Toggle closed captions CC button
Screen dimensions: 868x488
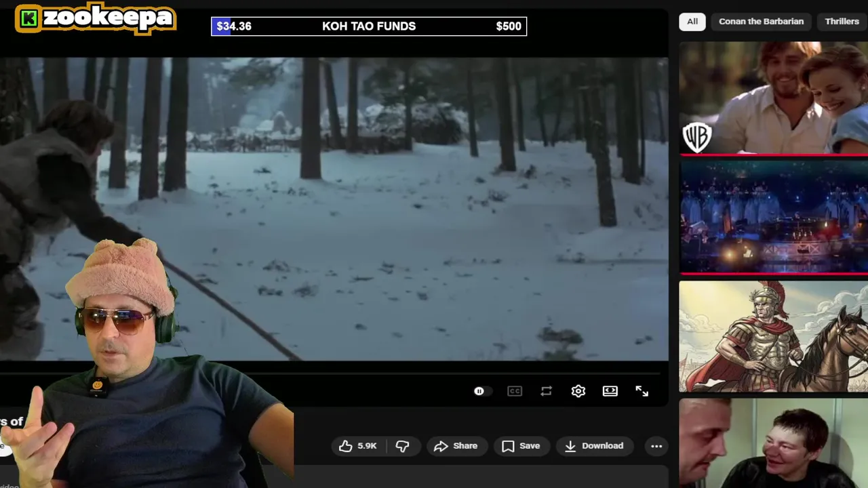515,391
